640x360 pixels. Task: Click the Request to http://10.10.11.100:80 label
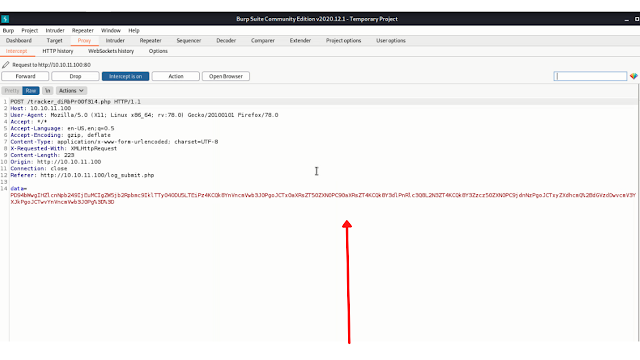click(51, 65)
